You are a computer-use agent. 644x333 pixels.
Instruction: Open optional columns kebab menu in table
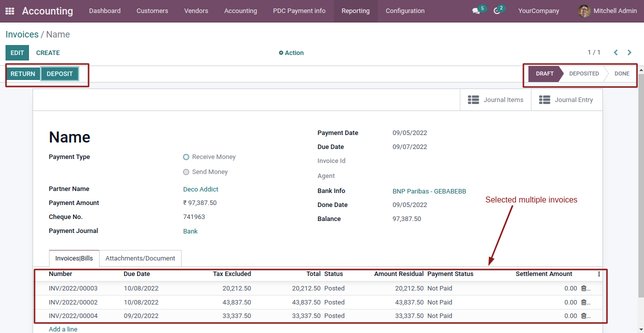coord(599,274)
